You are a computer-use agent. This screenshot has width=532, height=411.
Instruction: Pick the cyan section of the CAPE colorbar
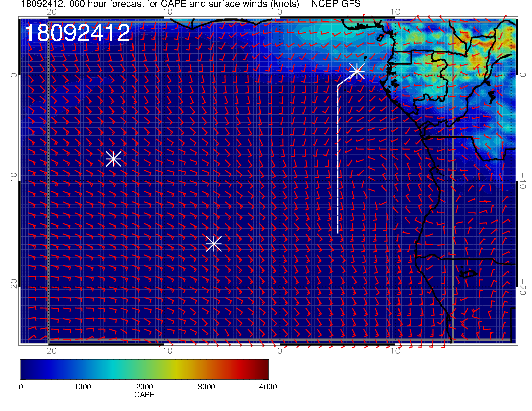[114, 369]
